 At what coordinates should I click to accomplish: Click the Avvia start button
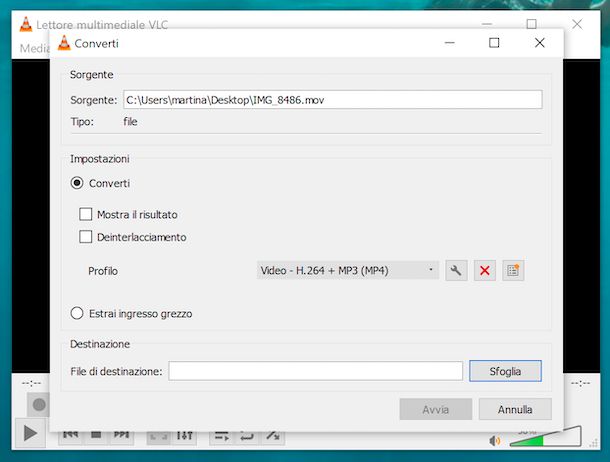(436, 409)
